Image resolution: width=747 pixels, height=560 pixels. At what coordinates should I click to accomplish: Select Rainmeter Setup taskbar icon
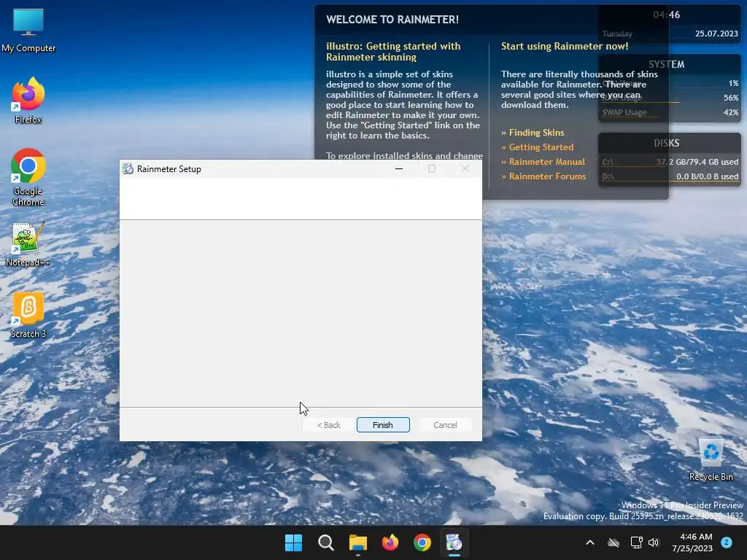(454, 542)
